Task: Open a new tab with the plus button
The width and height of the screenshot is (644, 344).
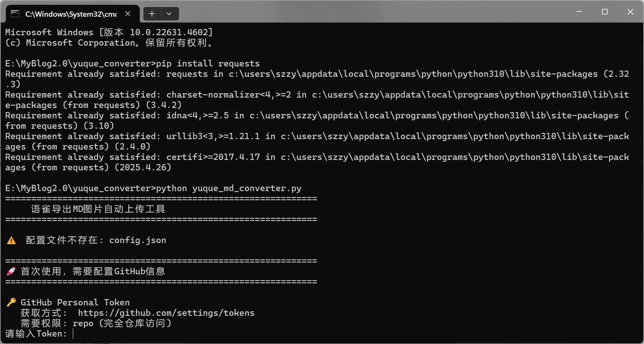Action: click(x=152, y=14)
